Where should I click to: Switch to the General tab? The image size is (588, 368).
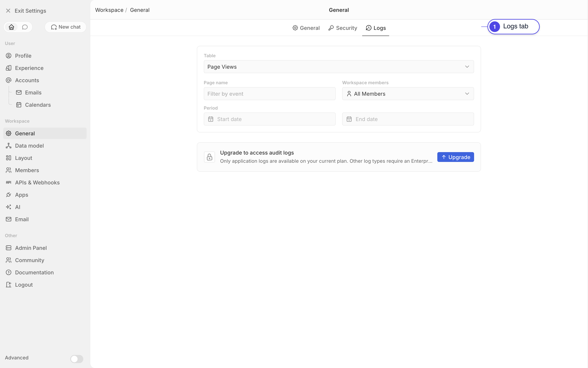point(306,28)
